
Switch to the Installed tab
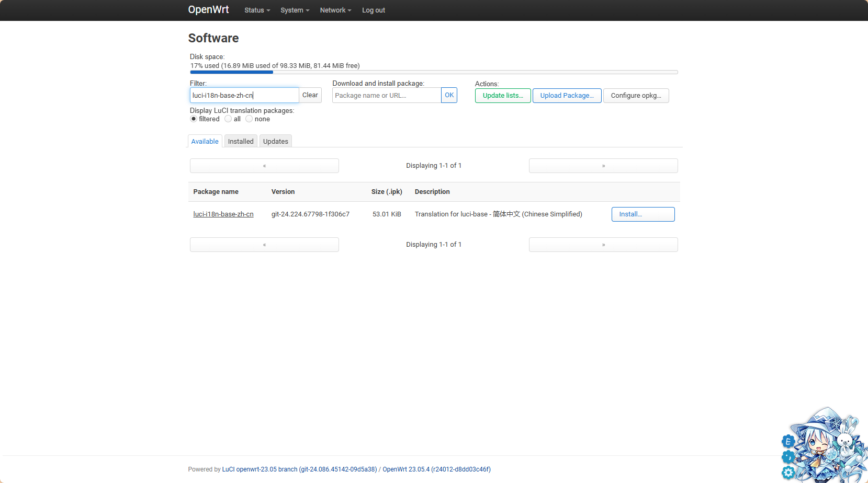(x=241, y=141)
